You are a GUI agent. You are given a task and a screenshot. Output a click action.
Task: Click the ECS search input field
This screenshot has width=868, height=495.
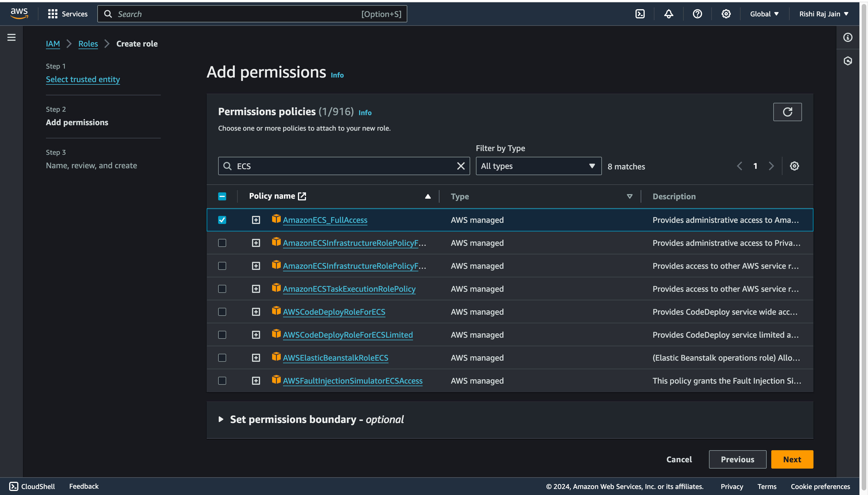click(344, 166)
